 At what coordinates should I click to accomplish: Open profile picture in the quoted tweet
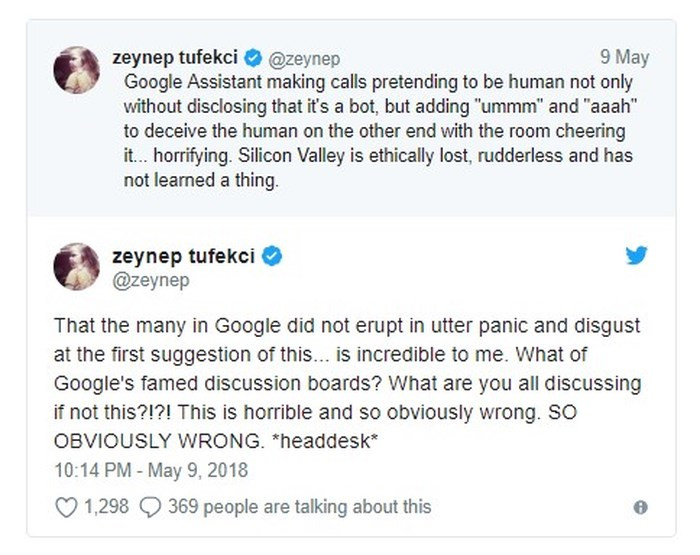click(75, 70)
